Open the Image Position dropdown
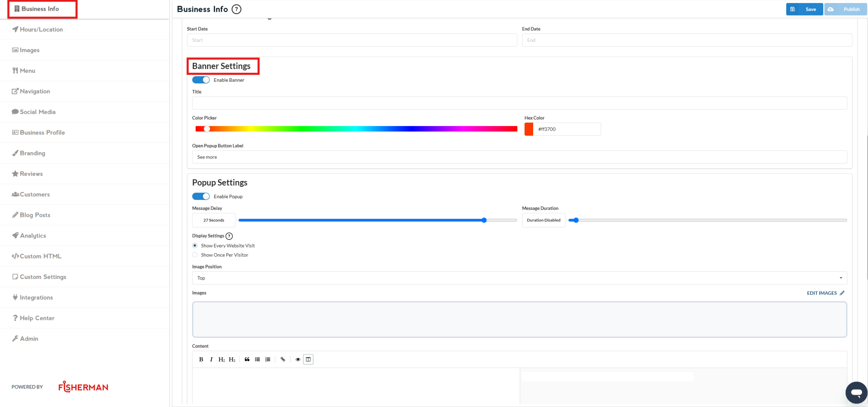The height and width of the screenshot is (407, 868). click(519, 278)
